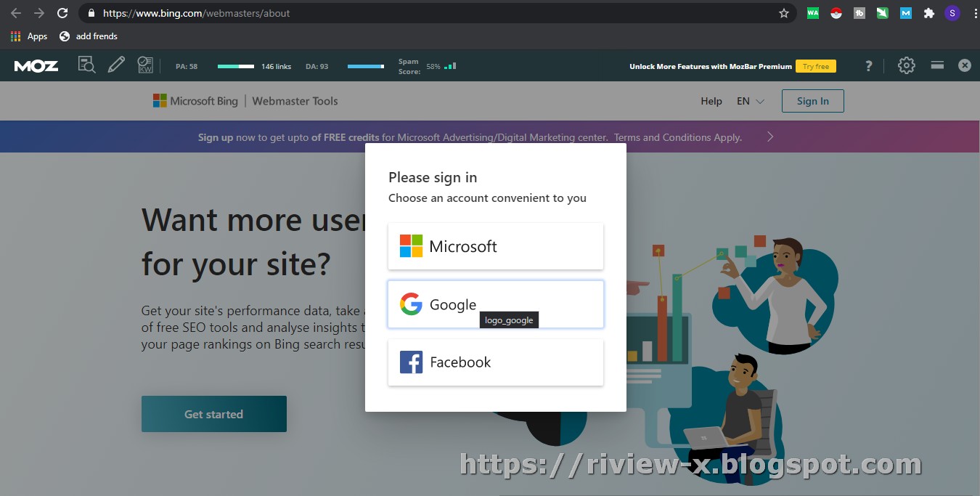Click the Try free MozBar Premium button
Image resolution: width=980 pixels, height=496 pixels.
pos(816,66)
